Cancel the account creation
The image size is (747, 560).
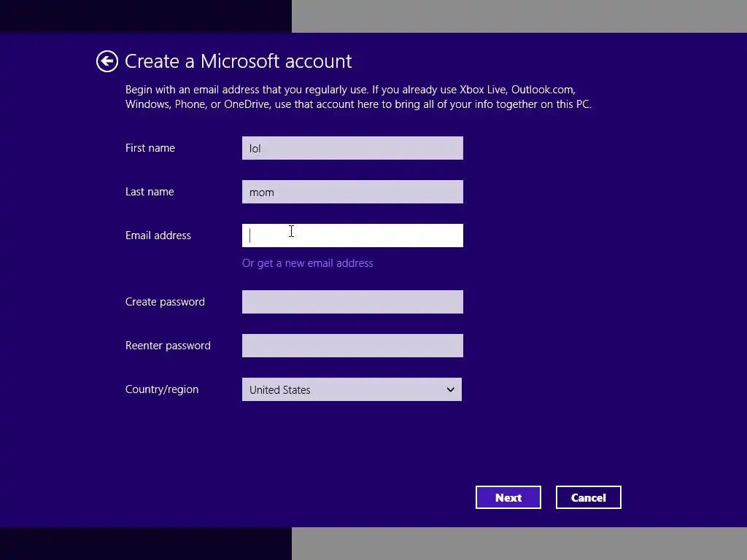[x=589, y=497]
